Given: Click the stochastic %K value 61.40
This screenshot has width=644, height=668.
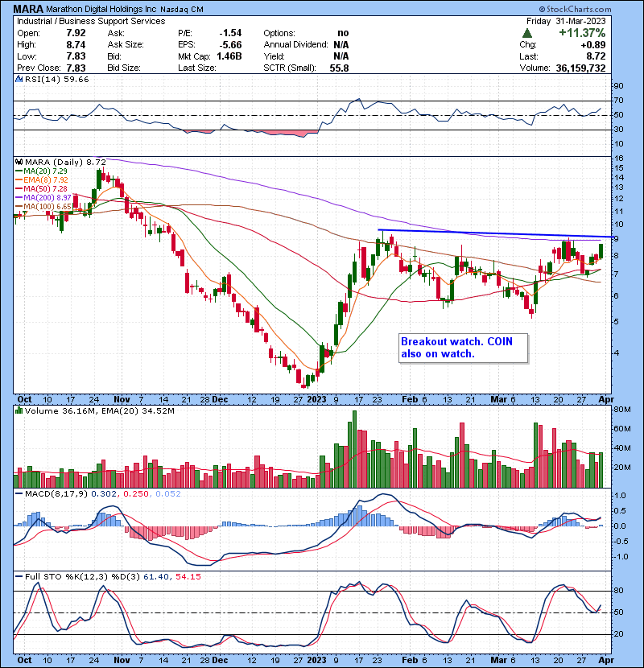Looking at the screenshot, I should [x=155, y=577].
